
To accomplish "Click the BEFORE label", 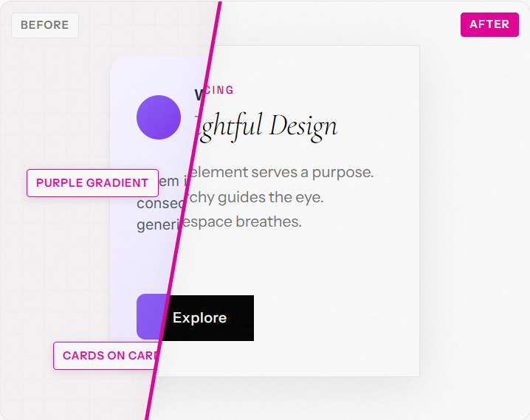I will pyautogui.click(x=45, y=25).
